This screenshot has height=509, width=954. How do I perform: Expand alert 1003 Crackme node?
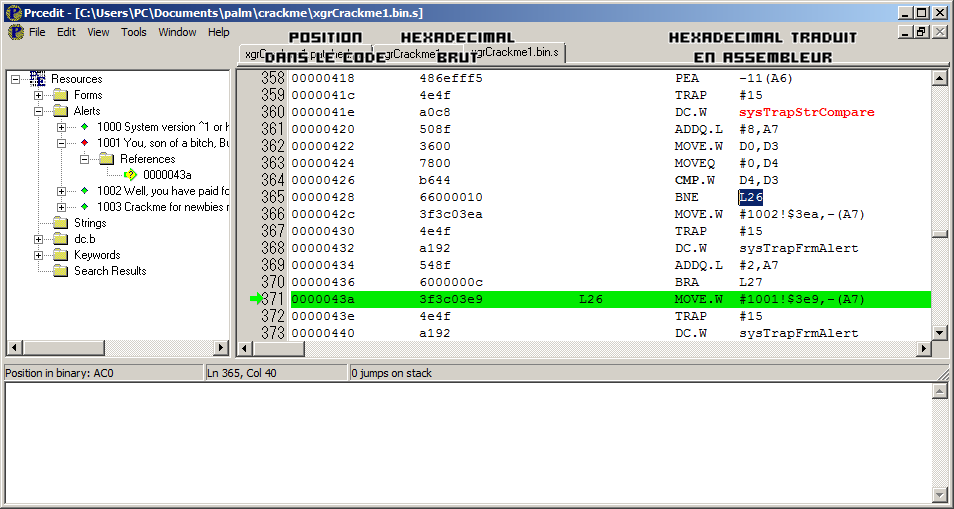pyautogui.click(x=61, y=207)
